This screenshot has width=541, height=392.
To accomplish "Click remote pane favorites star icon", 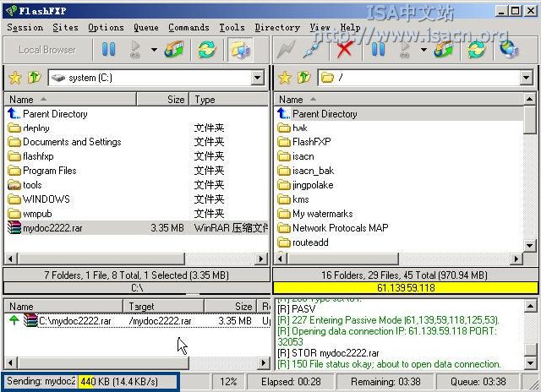I will [285, 78].
